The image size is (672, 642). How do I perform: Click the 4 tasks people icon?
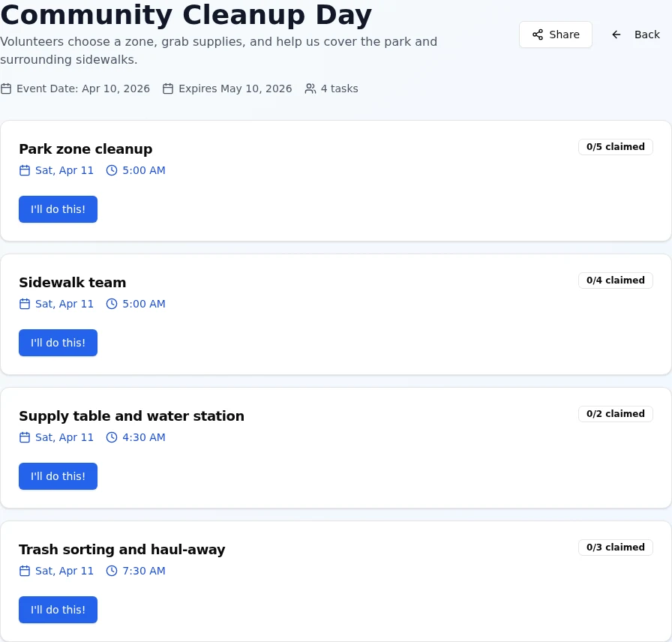(310, 88)
